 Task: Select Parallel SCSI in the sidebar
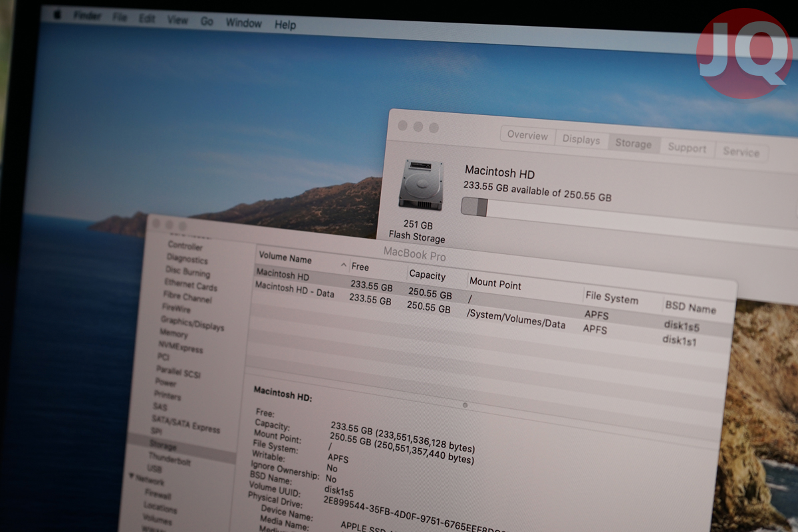[x=180, y=371]
